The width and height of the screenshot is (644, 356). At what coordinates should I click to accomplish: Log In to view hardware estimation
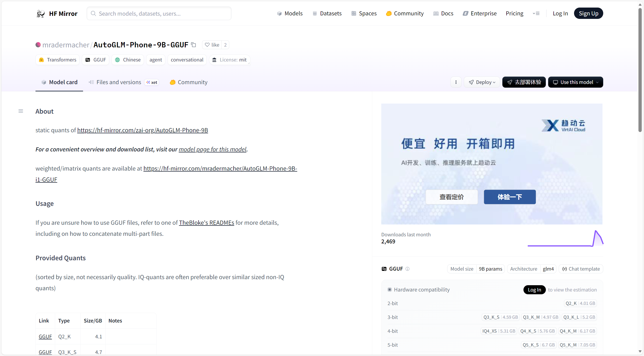coord(534,289)
